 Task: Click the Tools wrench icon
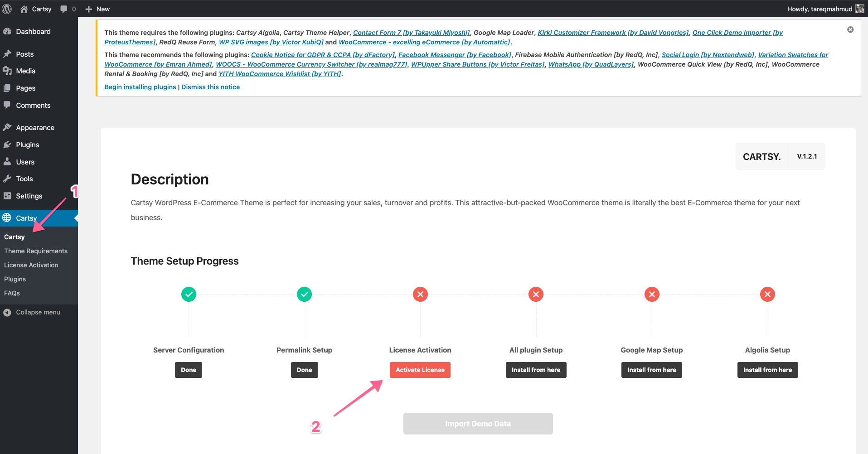click(7, 179)
